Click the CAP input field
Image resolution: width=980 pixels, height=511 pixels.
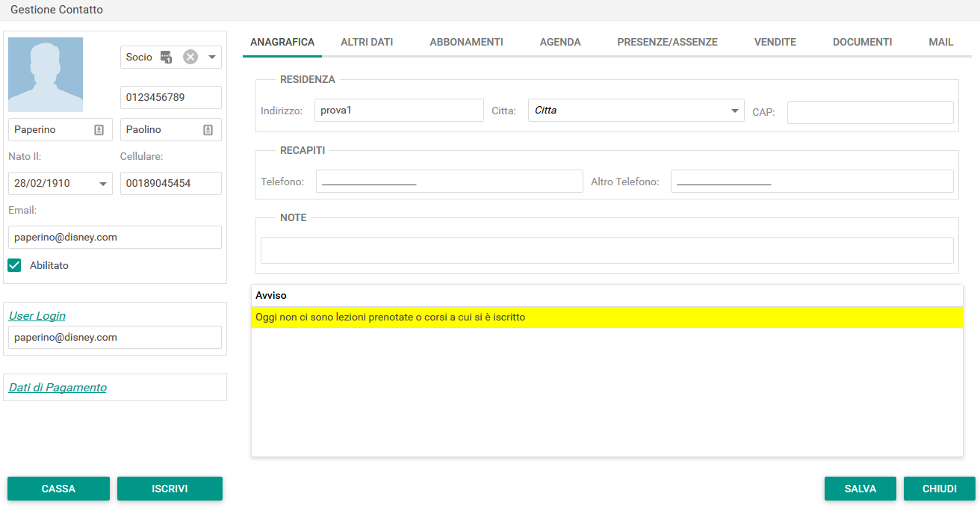point(870,112)
